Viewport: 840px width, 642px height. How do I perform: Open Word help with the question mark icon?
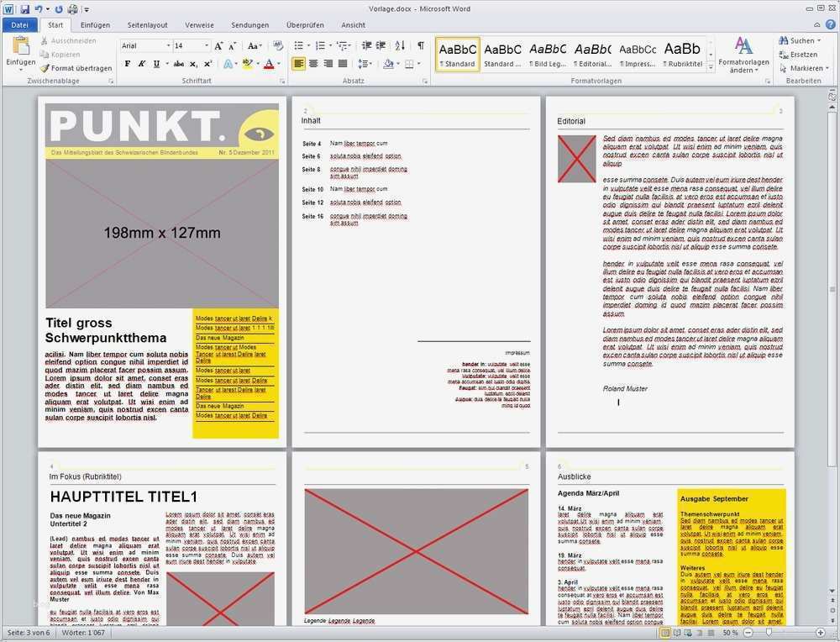tap(832, 24)
